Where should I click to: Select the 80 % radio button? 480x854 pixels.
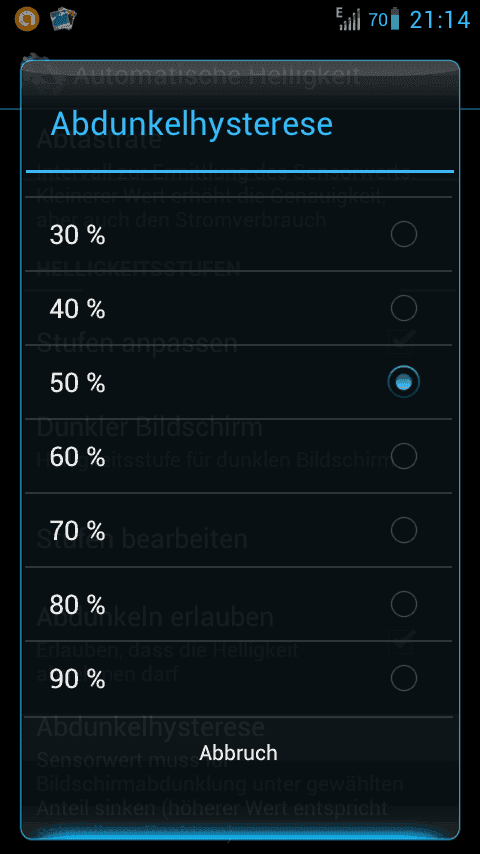[404, 605]
